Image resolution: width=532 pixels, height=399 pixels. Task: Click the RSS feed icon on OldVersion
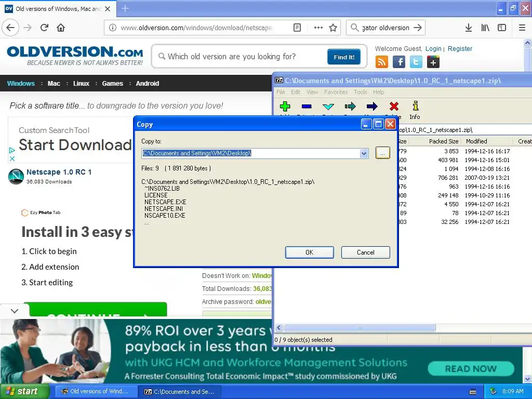[382, 62]
